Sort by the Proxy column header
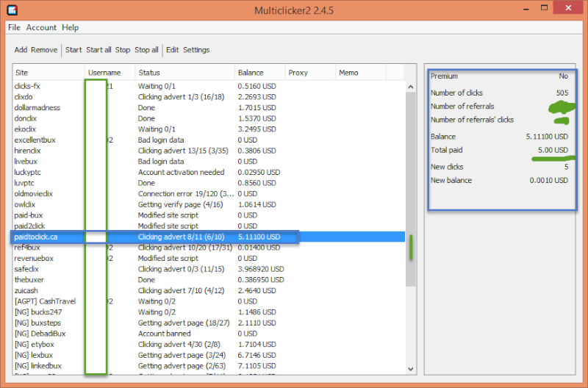The height and width of the screenshot is (388, 588). 310,73
